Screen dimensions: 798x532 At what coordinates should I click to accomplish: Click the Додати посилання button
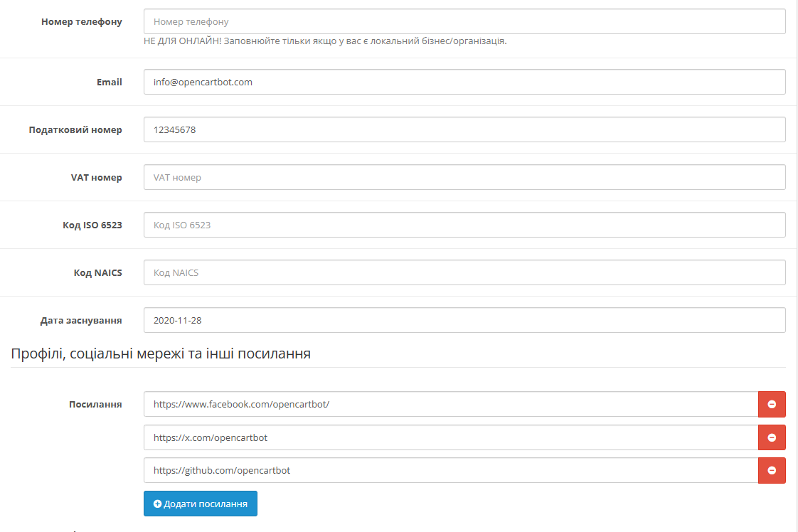pyautogui.click(x=201, y=504)
